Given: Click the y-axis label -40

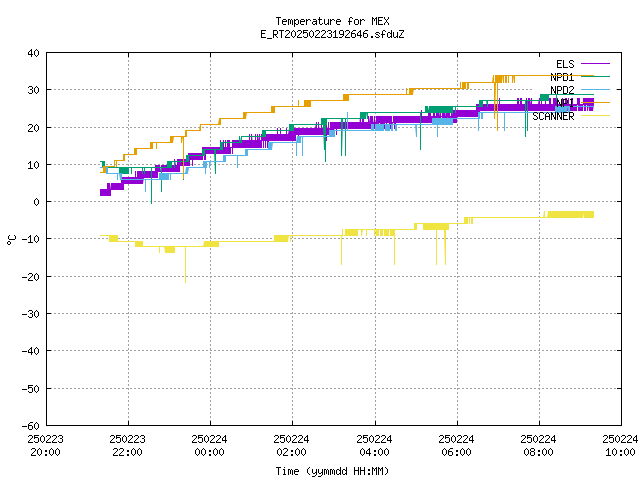Looking at the screenshot, I should (31, 351).
